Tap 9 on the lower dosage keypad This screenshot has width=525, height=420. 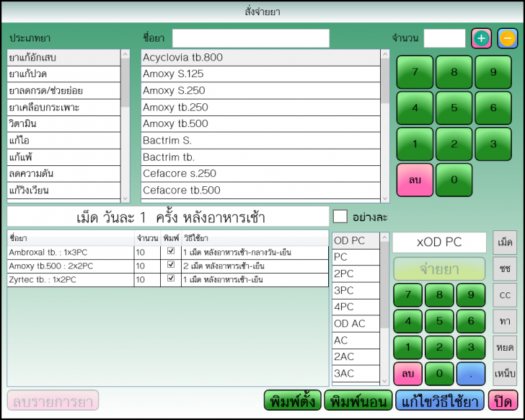471,294
